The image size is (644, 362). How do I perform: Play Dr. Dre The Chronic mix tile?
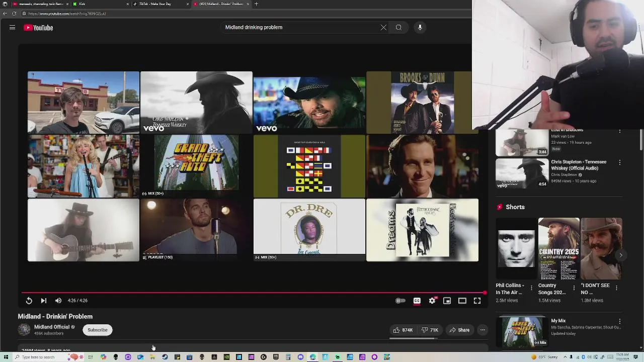(309, 230)
